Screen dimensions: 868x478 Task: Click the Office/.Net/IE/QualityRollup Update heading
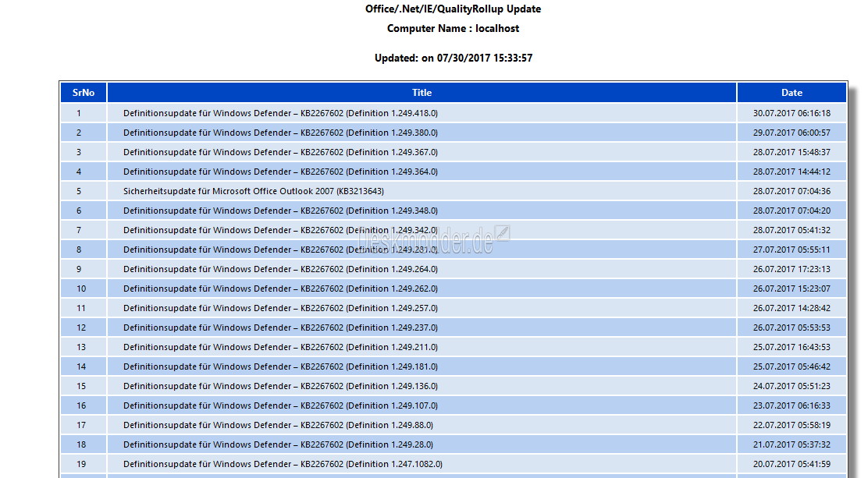coord(453,9)
